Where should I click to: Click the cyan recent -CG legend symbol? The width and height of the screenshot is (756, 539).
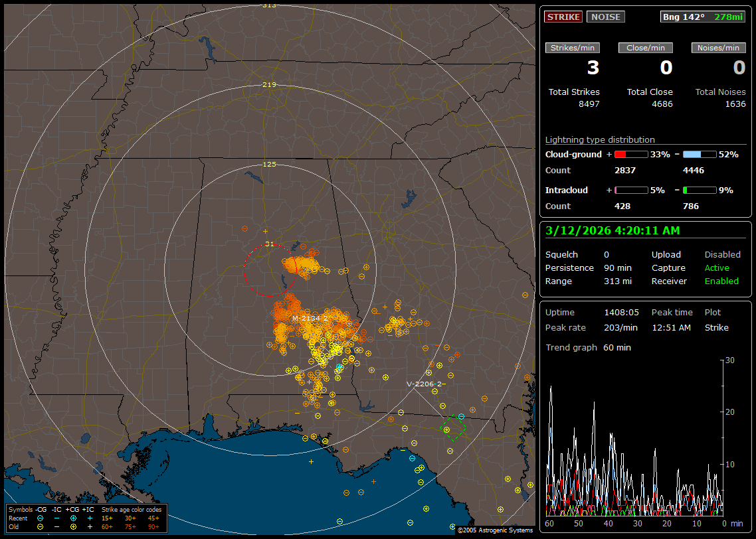[41, 518]
